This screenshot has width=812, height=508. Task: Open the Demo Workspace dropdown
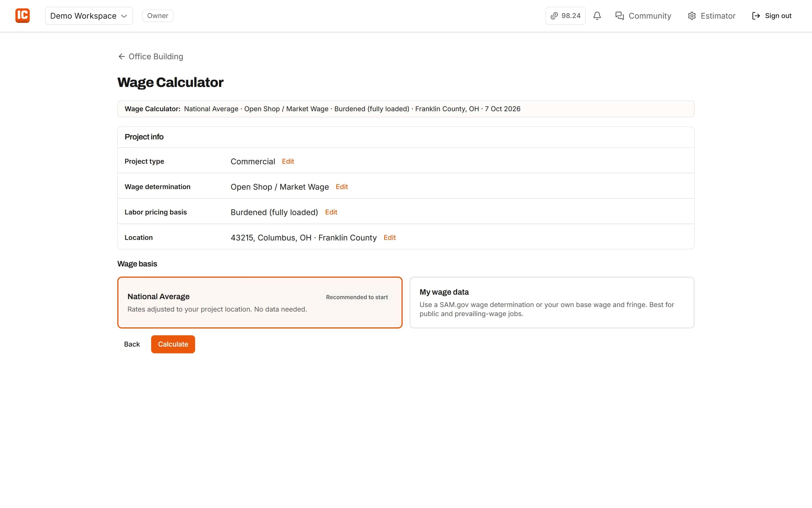point(89,16)
